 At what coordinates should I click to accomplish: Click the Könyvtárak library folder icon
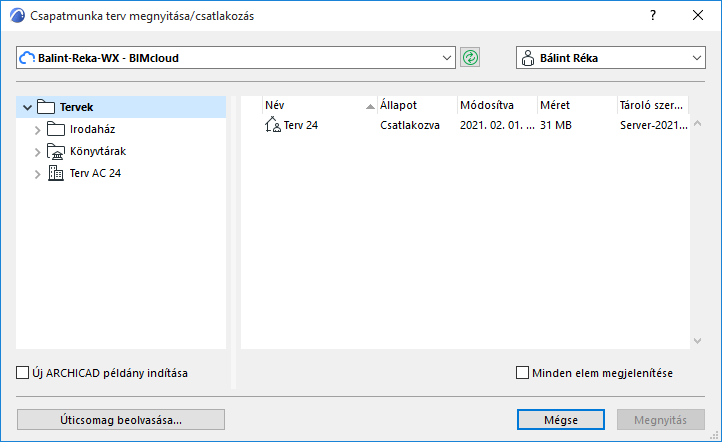pyautogui.click(x=56, y=151)
